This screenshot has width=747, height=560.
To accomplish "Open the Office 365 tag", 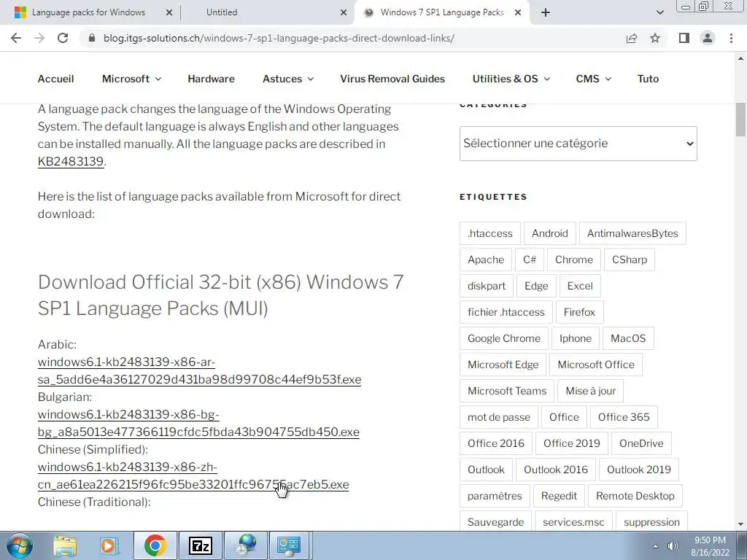I will [624, 416].
